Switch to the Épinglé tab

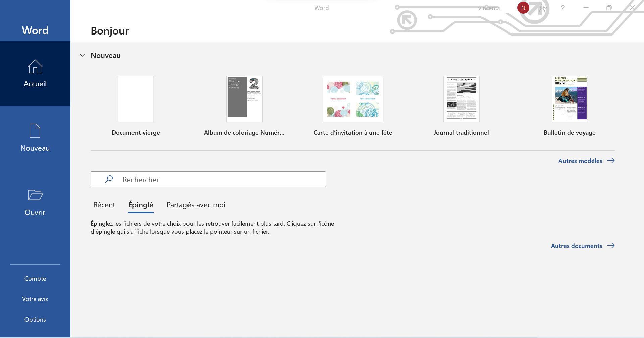click(x=141, y=205)
